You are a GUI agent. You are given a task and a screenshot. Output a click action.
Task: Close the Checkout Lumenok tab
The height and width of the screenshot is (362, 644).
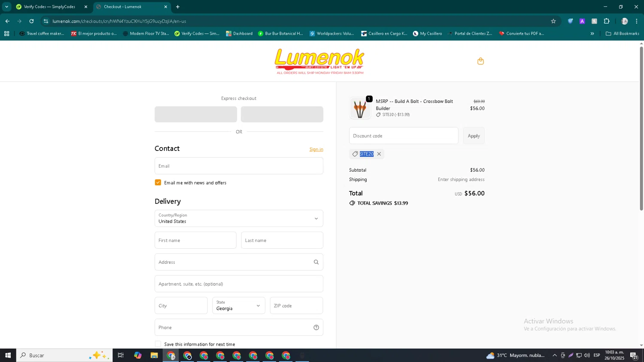coord(166,7)
